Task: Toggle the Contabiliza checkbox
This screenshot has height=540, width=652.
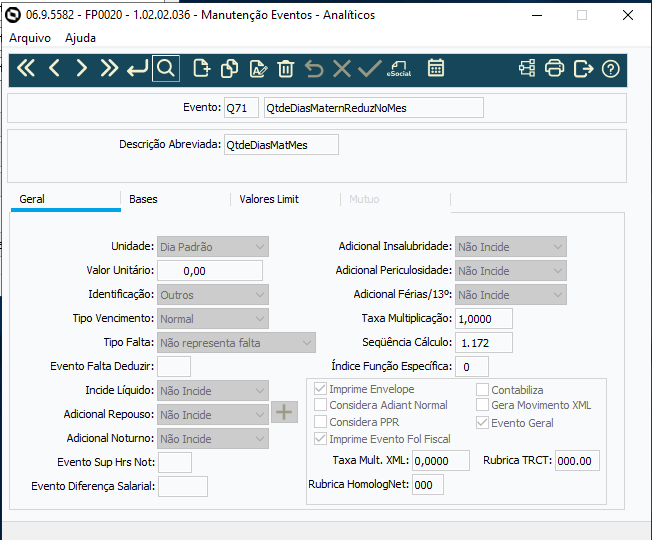Action: point(482,390)
